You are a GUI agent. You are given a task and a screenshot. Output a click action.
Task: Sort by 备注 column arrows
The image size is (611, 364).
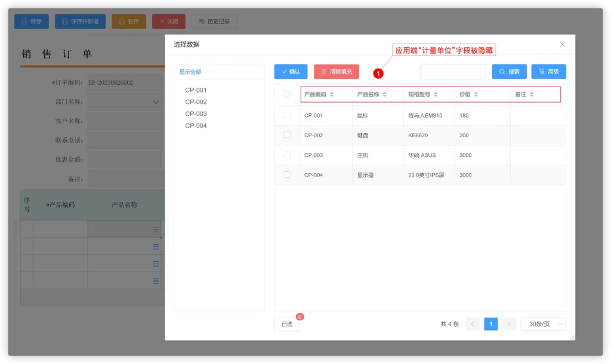click(532, 94)
